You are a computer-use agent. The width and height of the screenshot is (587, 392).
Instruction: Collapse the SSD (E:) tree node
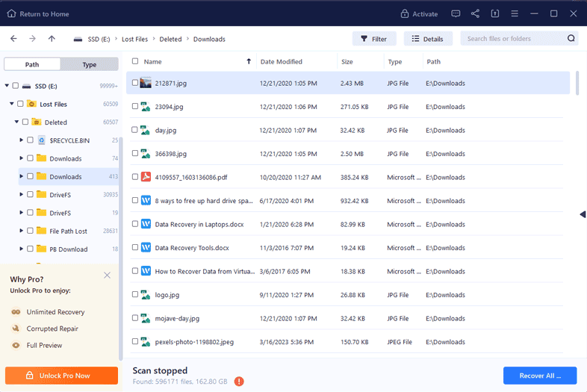point(7,86)
